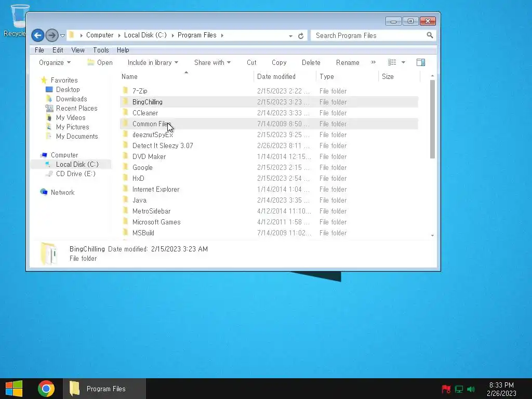Open Recent Places in Favorites

[76, 108]
